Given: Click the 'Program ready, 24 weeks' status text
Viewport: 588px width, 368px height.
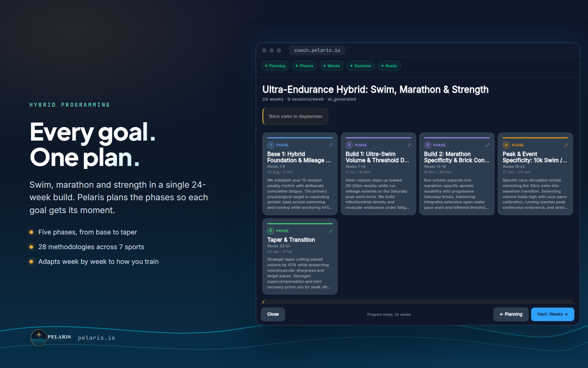Looking at the screenshot, I should point(389,315).
